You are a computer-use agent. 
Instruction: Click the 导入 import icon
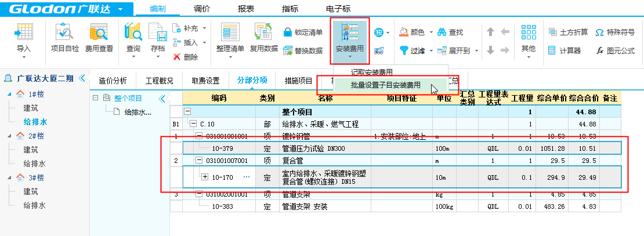23,33
